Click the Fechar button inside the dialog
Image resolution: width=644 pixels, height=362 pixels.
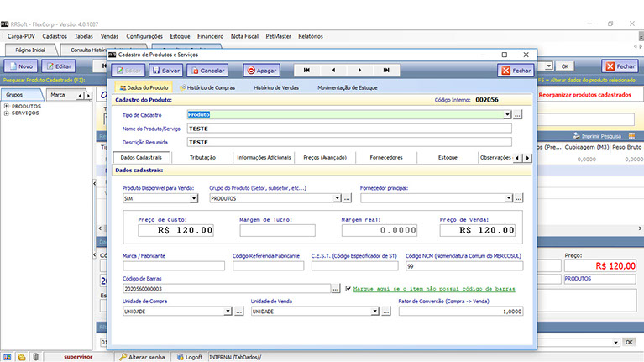pos(516,71)
